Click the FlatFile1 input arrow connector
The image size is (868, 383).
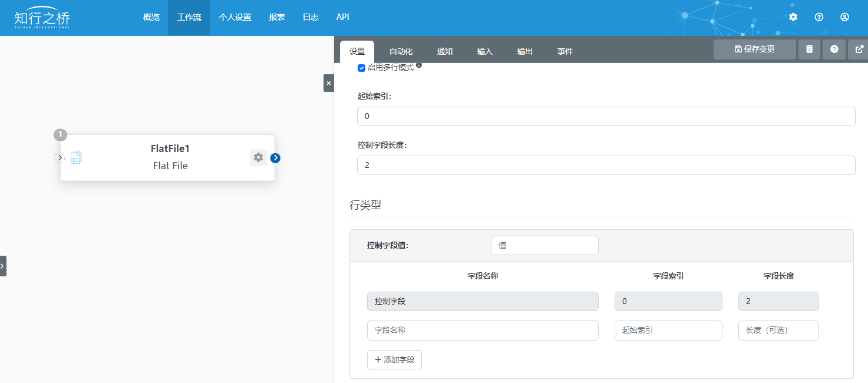coord(60,157)
